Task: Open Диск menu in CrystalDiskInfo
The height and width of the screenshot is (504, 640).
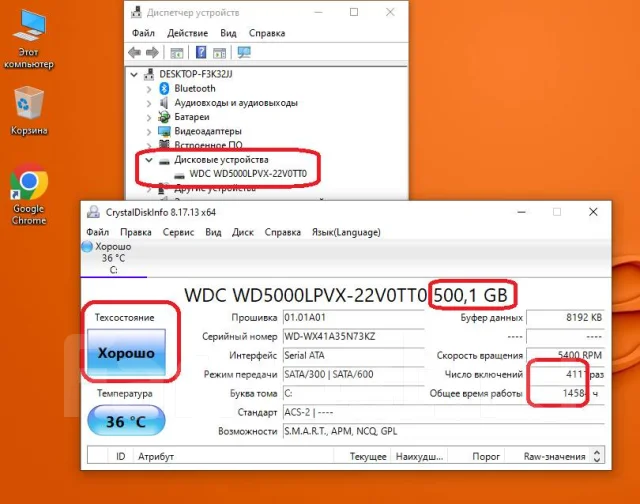Action: point(243,232)
